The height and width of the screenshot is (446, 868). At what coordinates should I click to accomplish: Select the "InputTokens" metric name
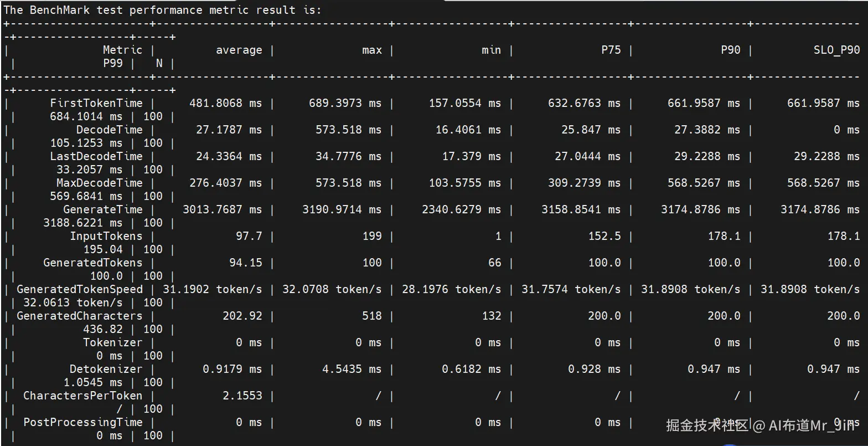[106, 236]
